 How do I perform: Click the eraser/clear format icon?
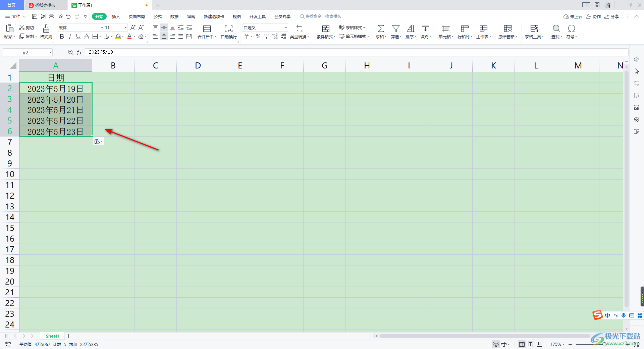tap(141, 36)
